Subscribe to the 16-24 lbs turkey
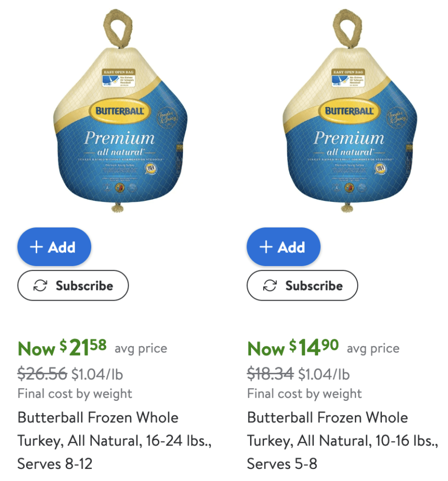448x481 pixels. [x=73, y=286]
